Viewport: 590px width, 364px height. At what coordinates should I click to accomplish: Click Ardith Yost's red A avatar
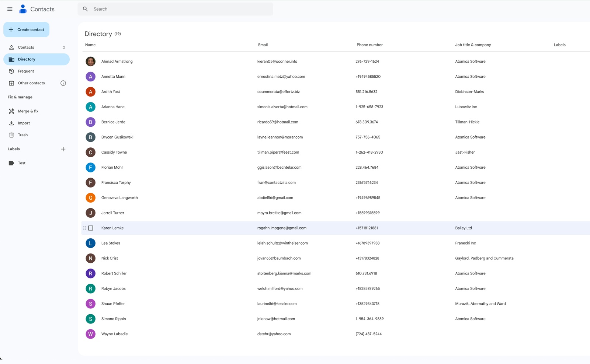[x=90, y=92]
